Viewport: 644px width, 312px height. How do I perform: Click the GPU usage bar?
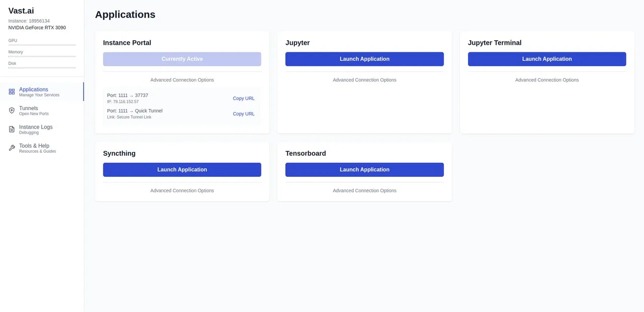(x=42, y=44)
